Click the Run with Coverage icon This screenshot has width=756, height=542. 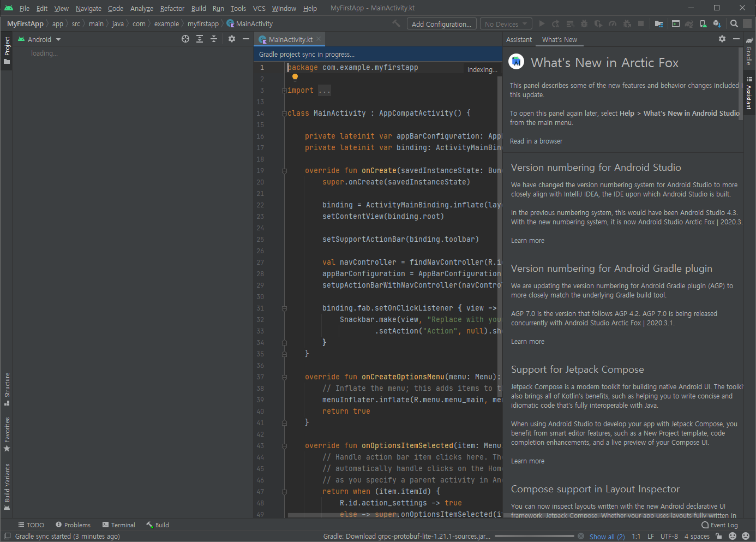point(598,23)
